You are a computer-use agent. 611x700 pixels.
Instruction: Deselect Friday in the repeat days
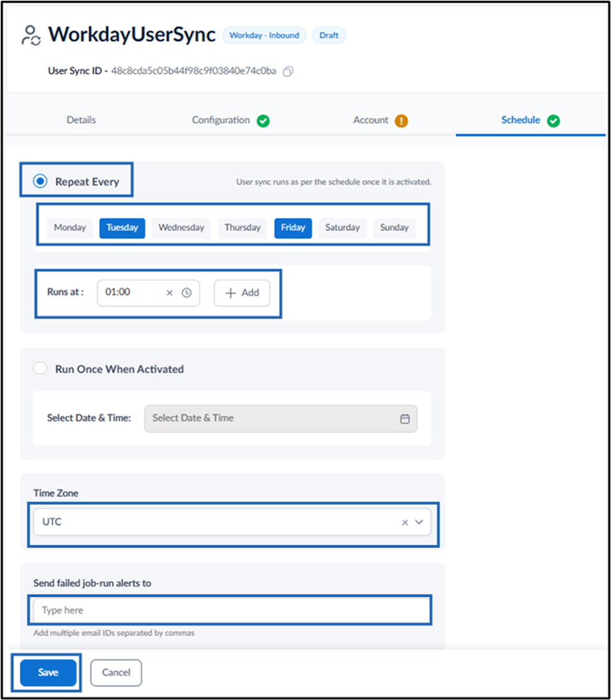293,228
